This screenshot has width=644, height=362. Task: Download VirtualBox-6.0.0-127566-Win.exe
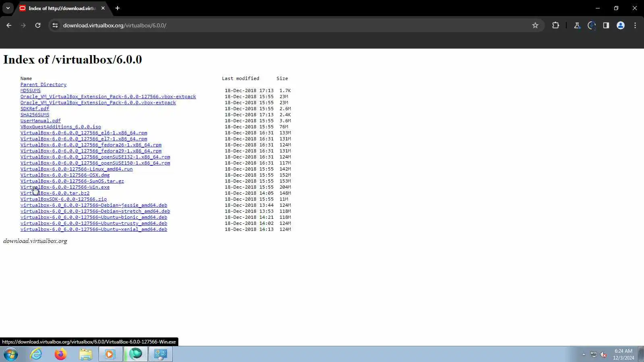(65, 187)
